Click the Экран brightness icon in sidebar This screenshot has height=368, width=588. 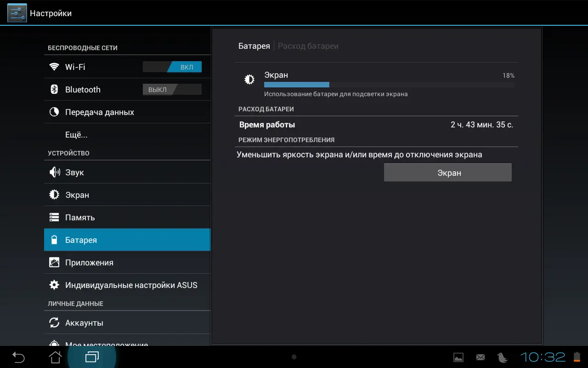pyautogui.click(x=54, y=195)
